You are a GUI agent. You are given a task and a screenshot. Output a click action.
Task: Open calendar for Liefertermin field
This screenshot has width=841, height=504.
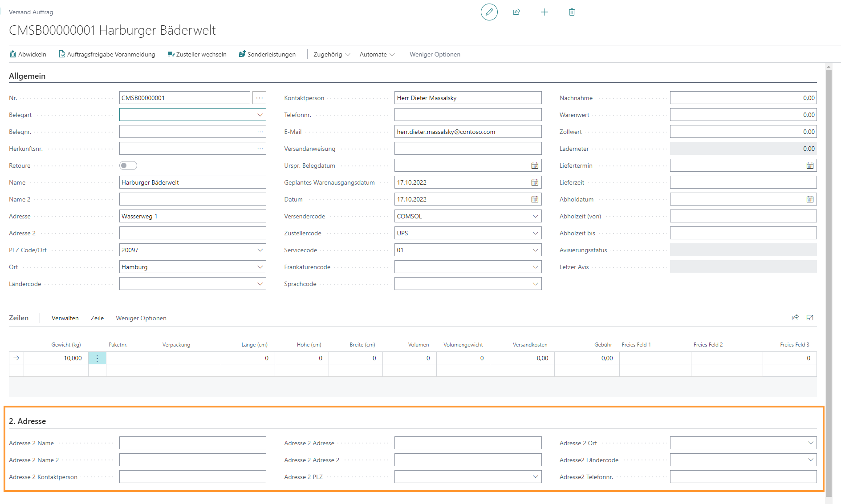click(x=810, y=165)
